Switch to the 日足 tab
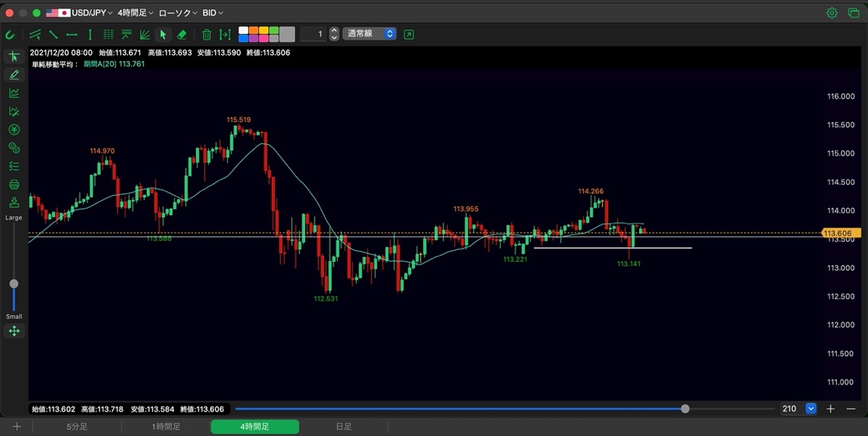 [344, 427]
